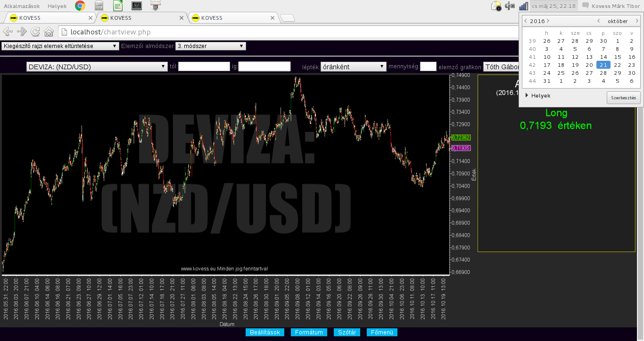Advance the calendar to next month
Image resolution: width=644 pixels, height=341 pixels.
(637, 21)
